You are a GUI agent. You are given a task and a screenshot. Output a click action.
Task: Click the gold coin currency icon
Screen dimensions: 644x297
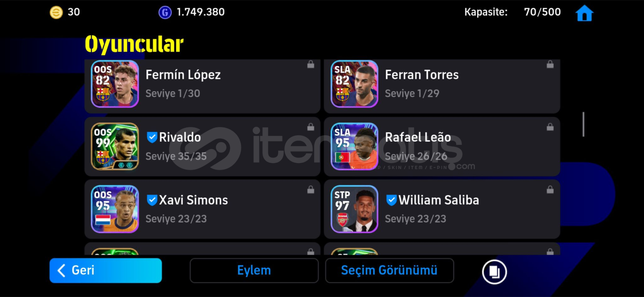coord(56,12)
